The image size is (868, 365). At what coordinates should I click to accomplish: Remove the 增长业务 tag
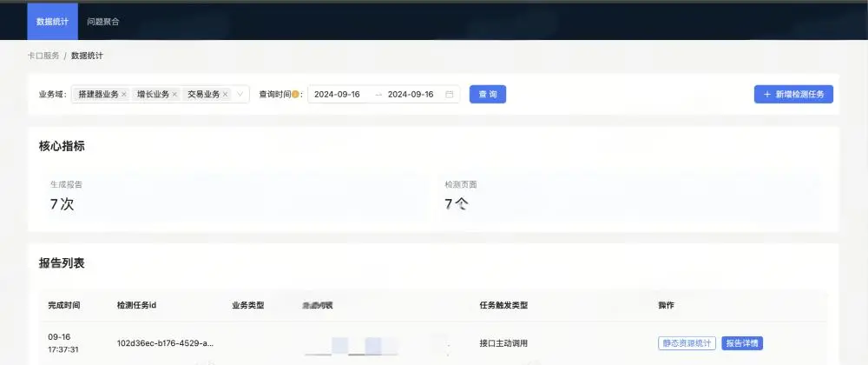[174, 95]
